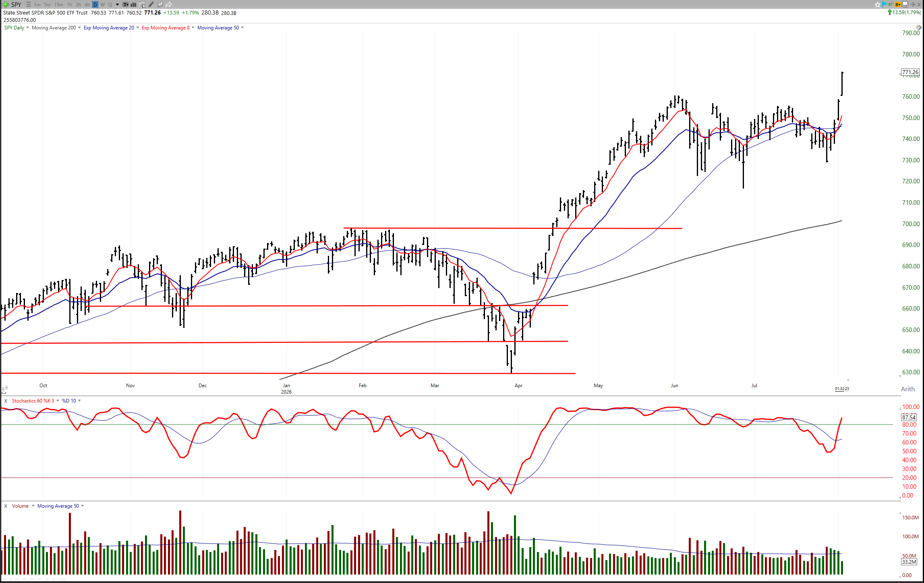Image resolution: width=924 pixels, height=583 pixels.
Task: Click the favorite star icon
Action: click(x=878, y=5)
